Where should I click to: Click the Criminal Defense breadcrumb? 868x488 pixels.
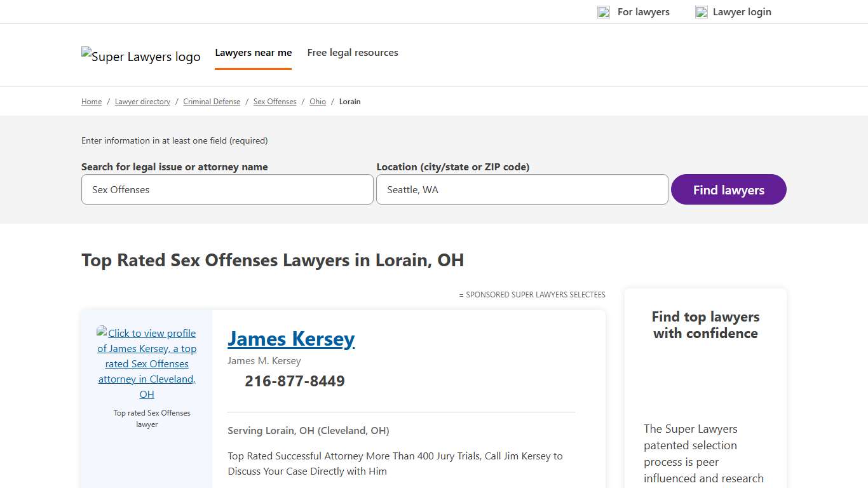point(212,101)
